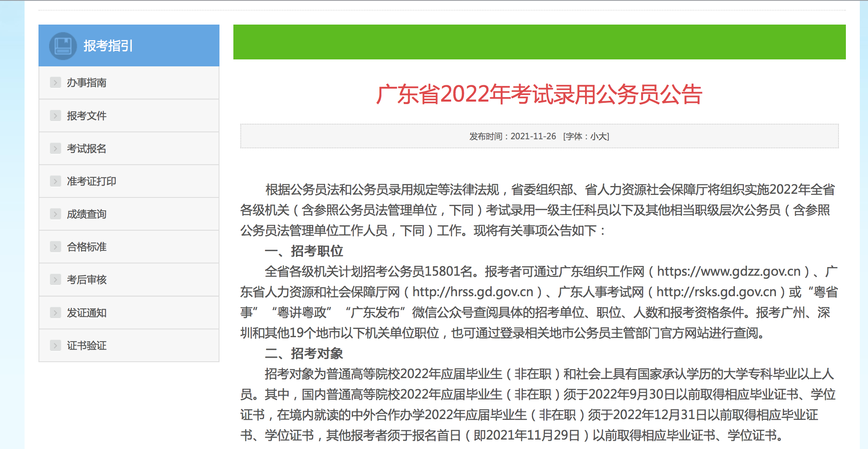Open the 考后审核 sidebar item

click(x=129, y=279)
